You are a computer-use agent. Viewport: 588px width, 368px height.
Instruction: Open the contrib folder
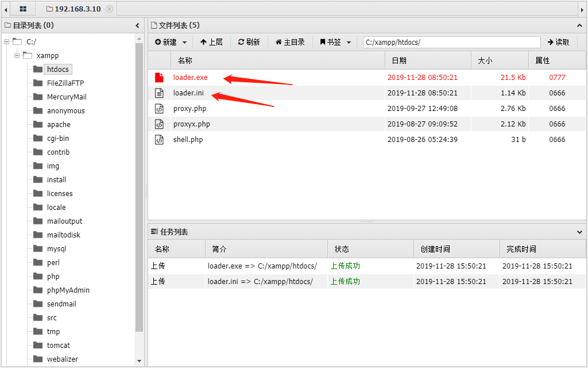58,152
